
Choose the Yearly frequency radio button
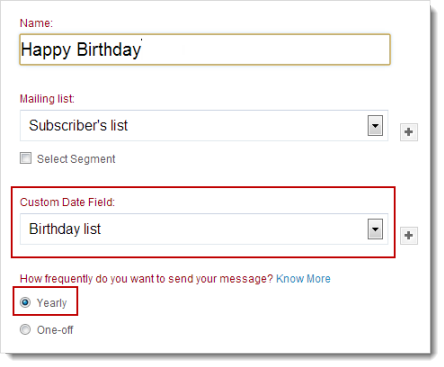click(x=25, y=302)
